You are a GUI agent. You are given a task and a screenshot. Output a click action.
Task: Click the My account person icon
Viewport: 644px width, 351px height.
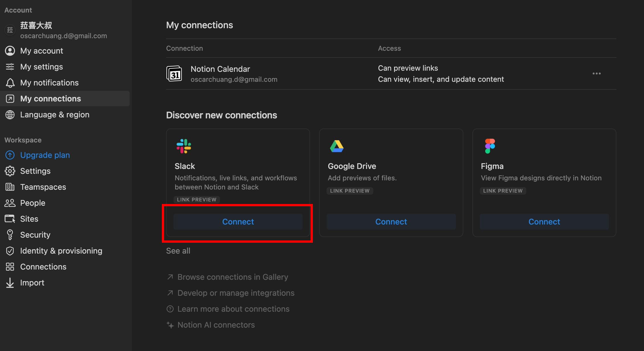coord(10,51)
